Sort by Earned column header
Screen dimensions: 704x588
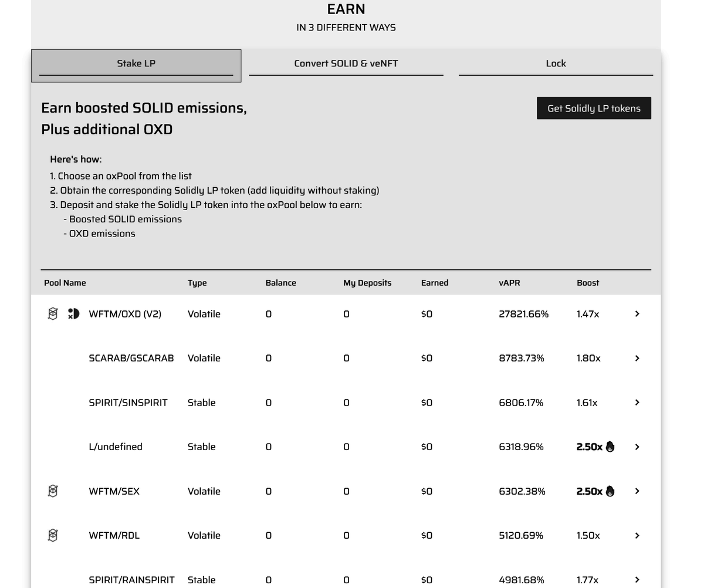(435, 283)
